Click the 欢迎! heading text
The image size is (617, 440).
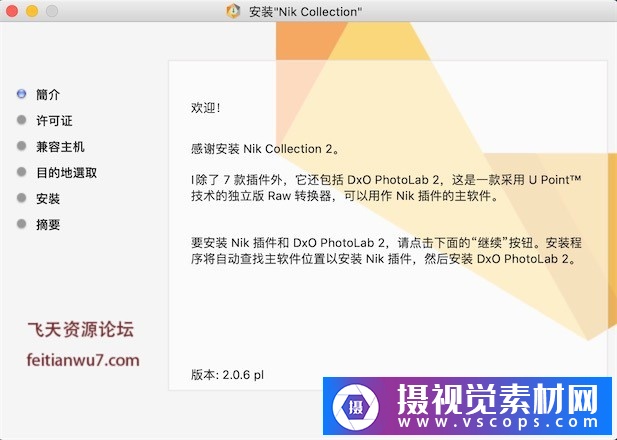205,107
